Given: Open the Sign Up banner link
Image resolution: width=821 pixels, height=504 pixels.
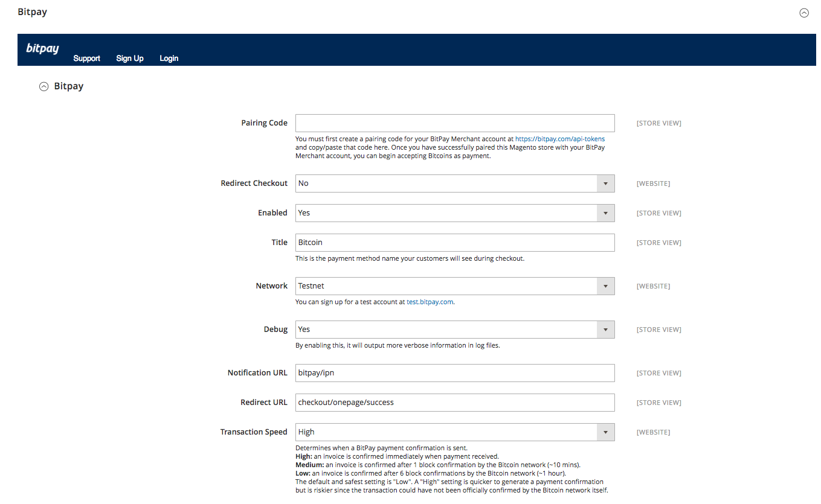Looking at the screenshot, I should coord(130,59).
